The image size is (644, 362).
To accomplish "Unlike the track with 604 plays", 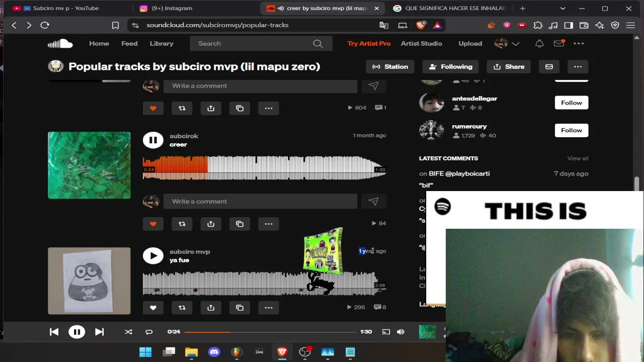I will pyautogui.click(x=153, y=108).
